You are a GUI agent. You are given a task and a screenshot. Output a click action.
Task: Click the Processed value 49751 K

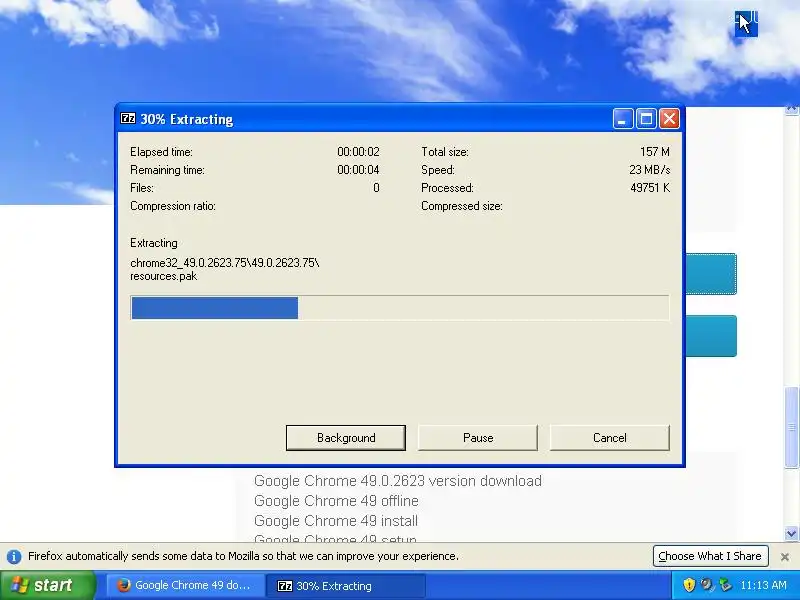coord(650,188)
